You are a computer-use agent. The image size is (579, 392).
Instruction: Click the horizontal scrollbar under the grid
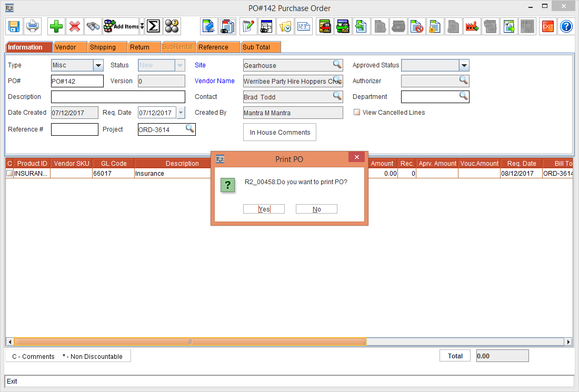click(x=189, y=342)
